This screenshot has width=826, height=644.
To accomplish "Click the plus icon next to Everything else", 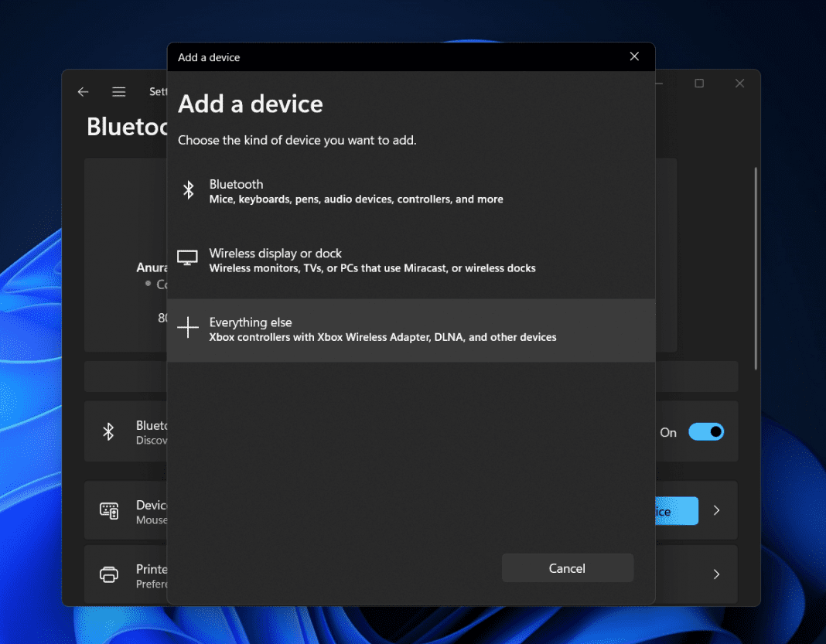I will coord(187,327).
